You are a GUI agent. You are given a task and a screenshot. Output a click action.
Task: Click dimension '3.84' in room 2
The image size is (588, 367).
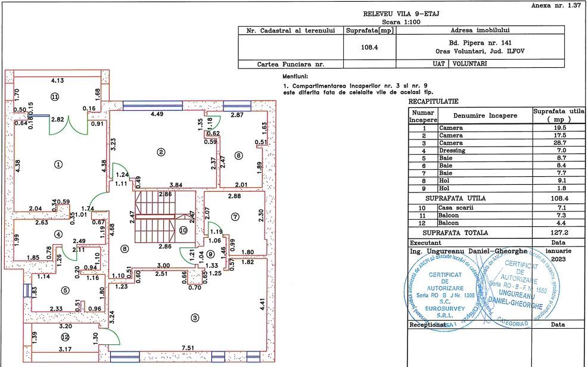176,185
